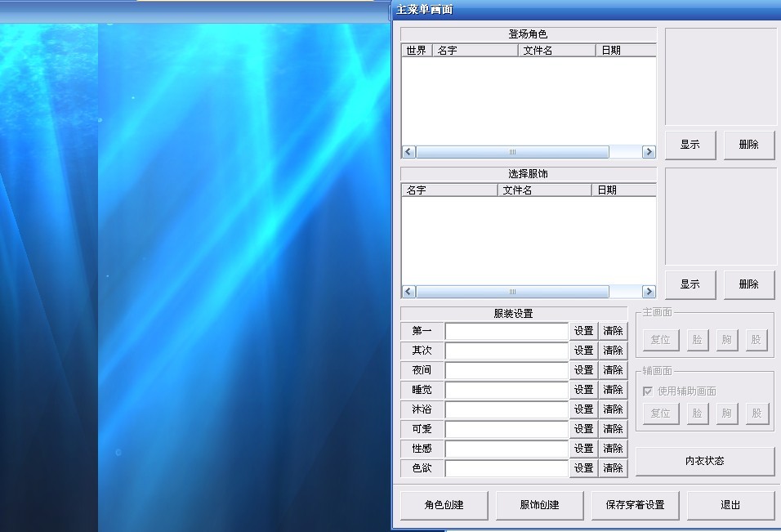The width and height of the screenshot is (781, 532).
Task: Click 复位 in the 主画面 group
Action: 660,340
